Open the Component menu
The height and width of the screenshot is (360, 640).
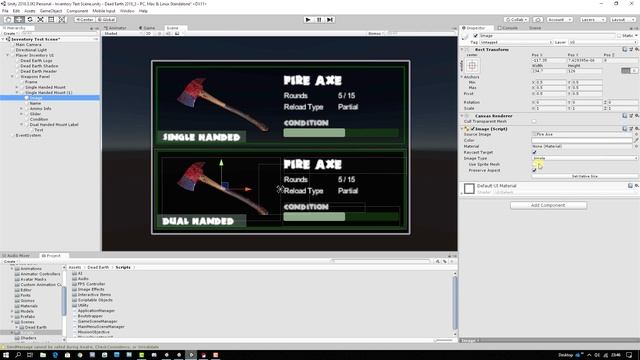[x=77, y=11]
